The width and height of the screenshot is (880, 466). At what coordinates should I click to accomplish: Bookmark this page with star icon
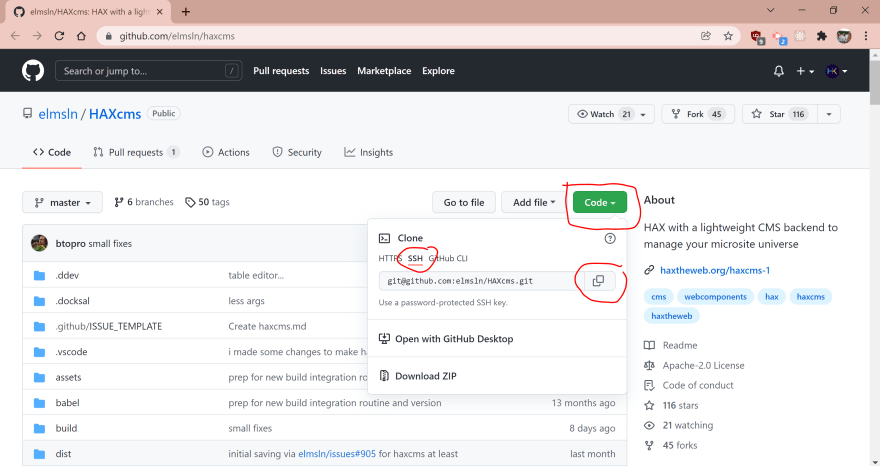(x=728, y=36)
